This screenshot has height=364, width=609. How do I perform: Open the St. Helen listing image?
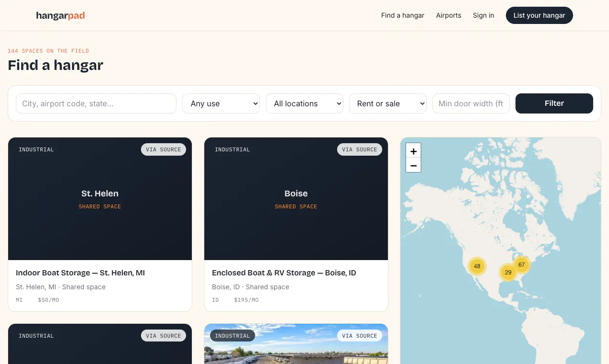[100, 199]
